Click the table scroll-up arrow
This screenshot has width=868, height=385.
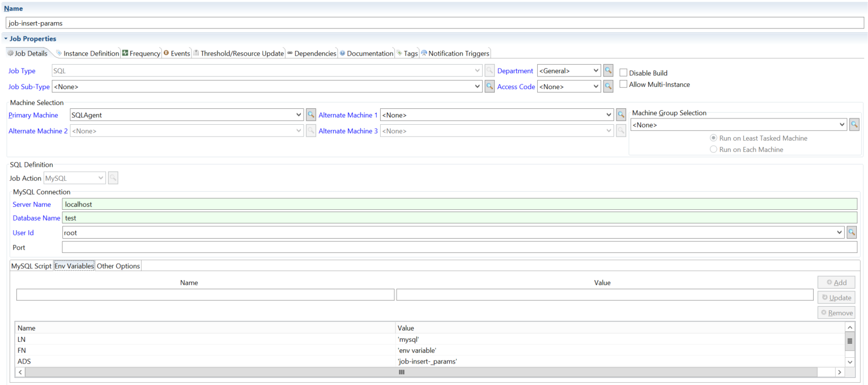pos(849,327)
